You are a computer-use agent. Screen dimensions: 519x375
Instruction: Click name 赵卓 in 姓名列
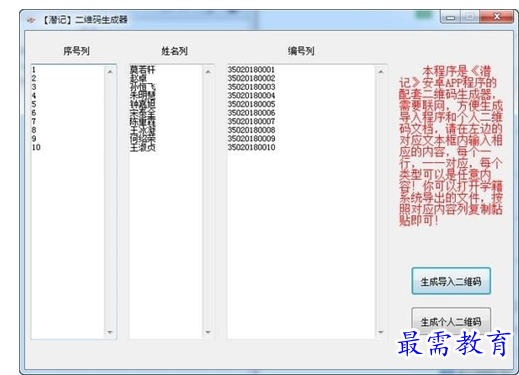pyautogui.click(x=138, y=78)
